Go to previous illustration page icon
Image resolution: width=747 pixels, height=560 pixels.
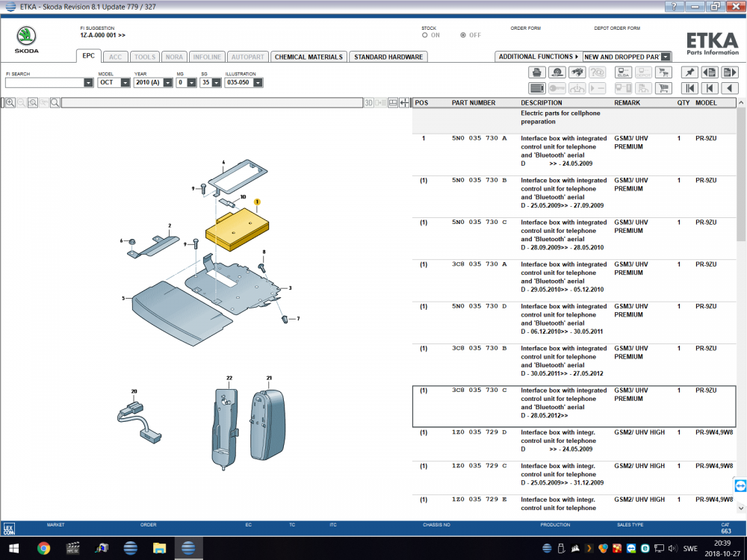(x=710, y=72)
